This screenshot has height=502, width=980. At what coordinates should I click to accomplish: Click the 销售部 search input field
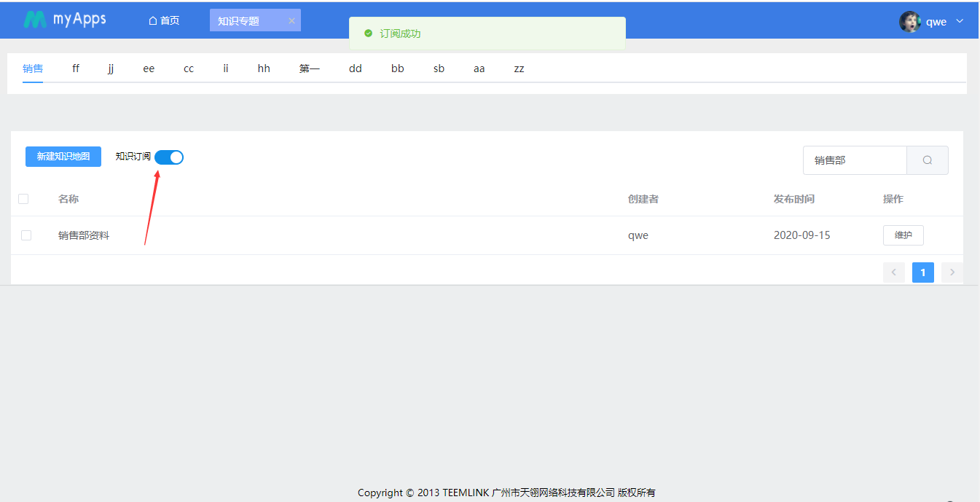click(x=855, y=160)
